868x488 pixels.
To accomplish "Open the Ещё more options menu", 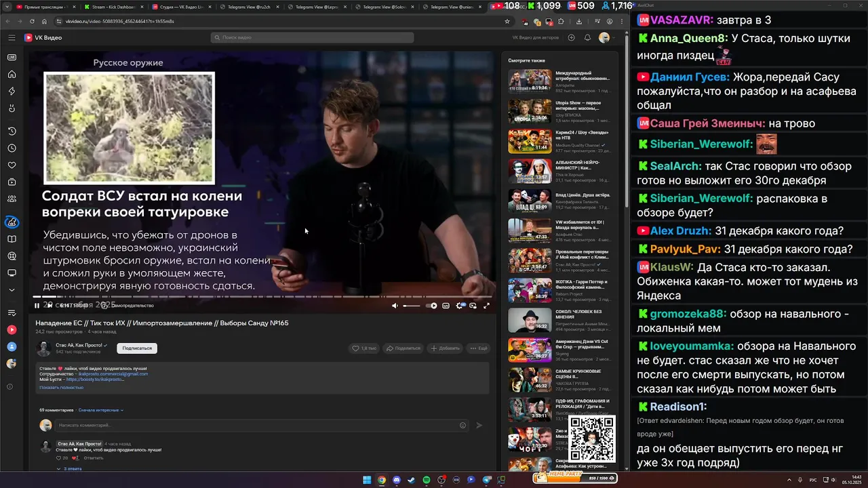I will pos(479,348).
